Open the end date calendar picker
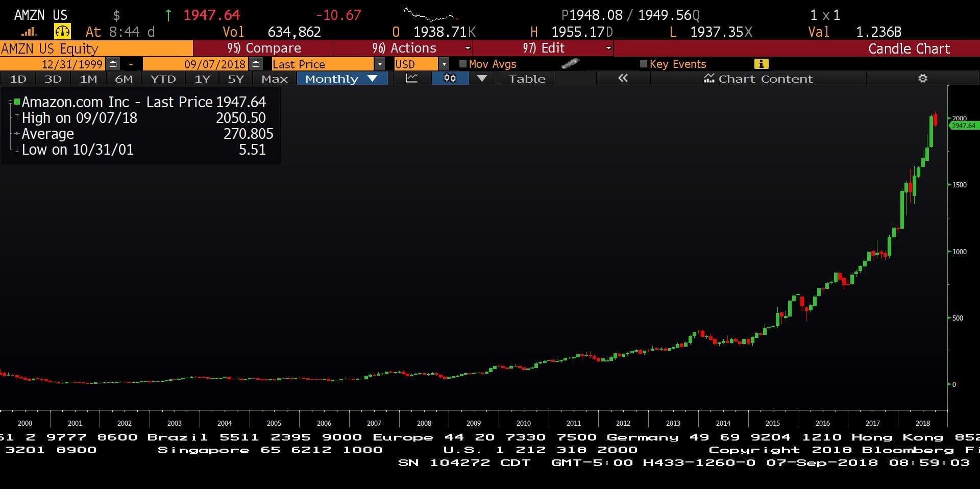Viewport: 980px width, 489px height. [x=256, y=64]
